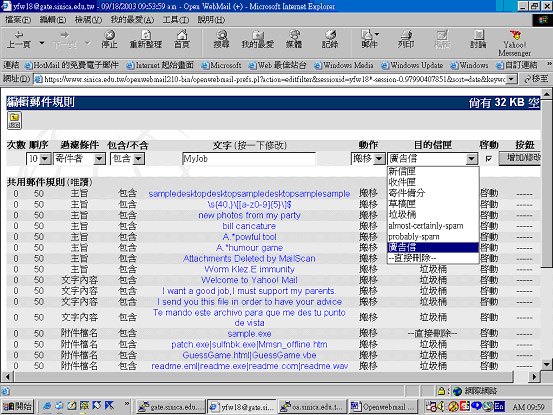Viewport: 553px width, 415px height.
Task: Open Search (搜尋) from the toolbar
Action: [221, 39]
